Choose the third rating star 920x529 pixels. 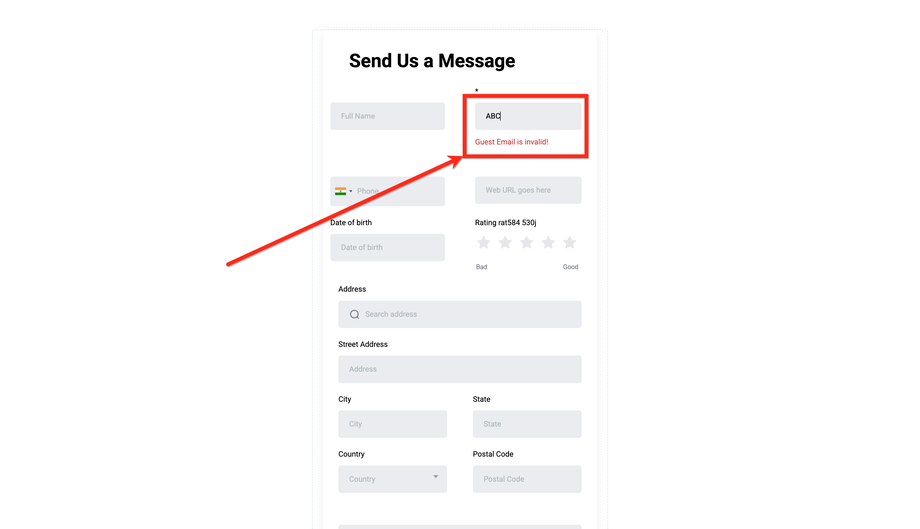click(x=527, y=242)
